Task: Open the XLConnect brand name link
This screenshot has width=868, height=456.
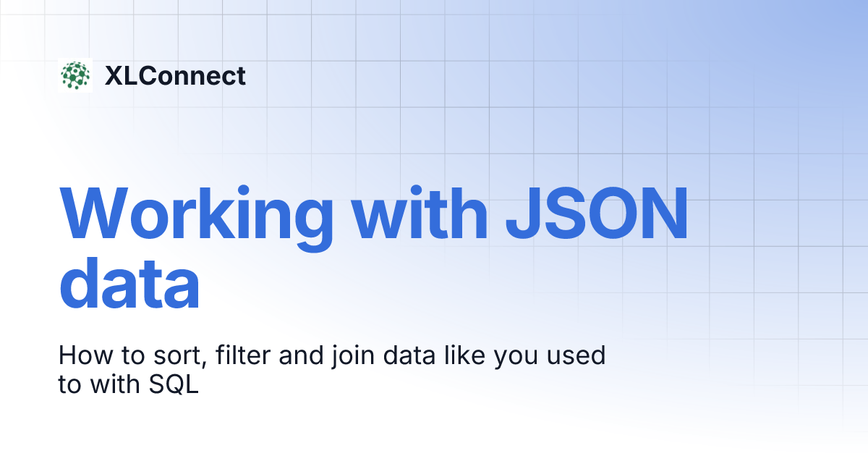Action: click(x=175, y=76)
